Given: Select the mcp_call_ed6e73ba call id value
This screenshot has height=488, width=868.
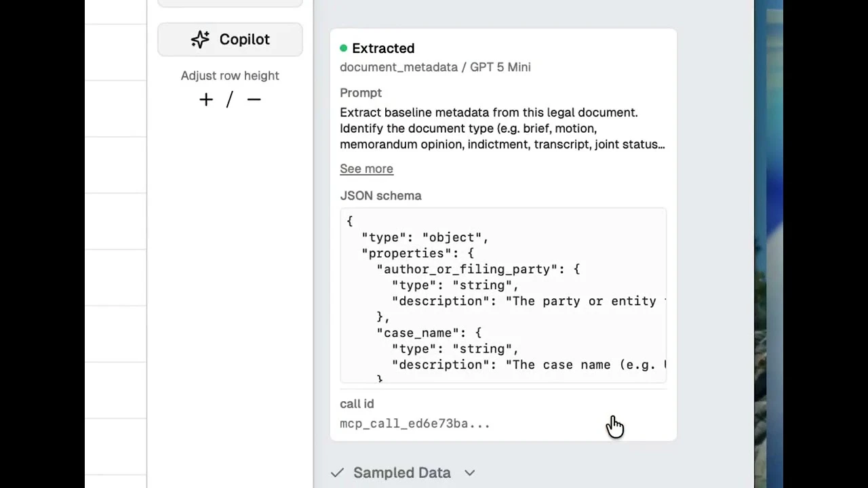Looking at the screenshot, I should point(414,424).
